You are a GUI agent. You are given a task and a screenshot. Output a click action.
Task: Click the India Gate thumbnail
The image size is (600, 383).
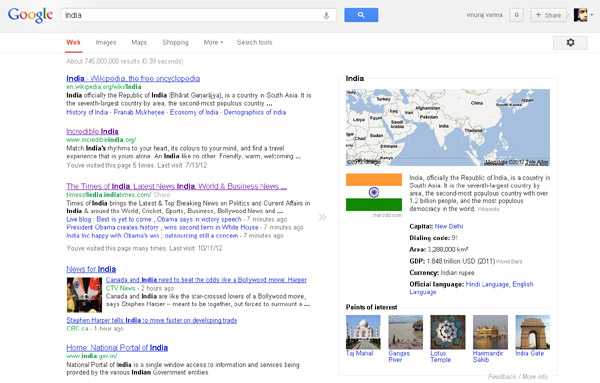click(x=533, y=332)
